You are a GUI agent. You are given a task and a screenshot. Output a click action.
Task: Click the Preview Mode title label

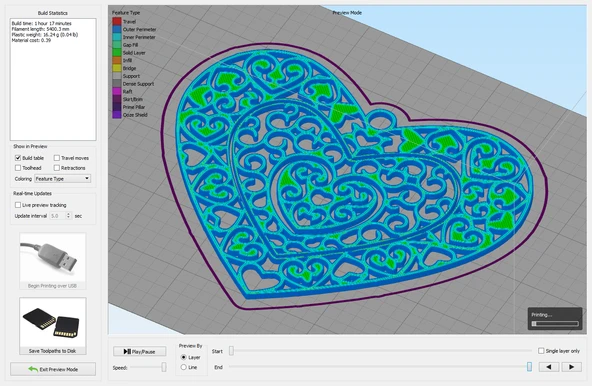click(x=347, y=12)
